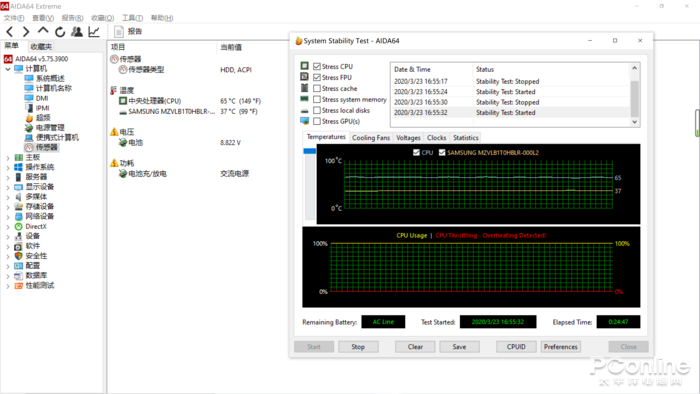Expand the 存储设备 tree node
The width and height of the screenshot is (700, 394).
click(x=8, y=207)
